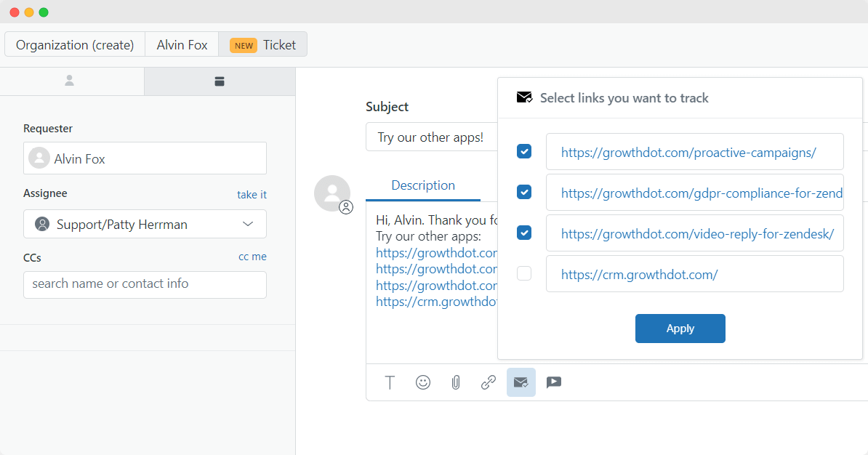This screenshot has width=868, height=455.
Task: Open the Organization (create) tab
Action: pos(75,45)
